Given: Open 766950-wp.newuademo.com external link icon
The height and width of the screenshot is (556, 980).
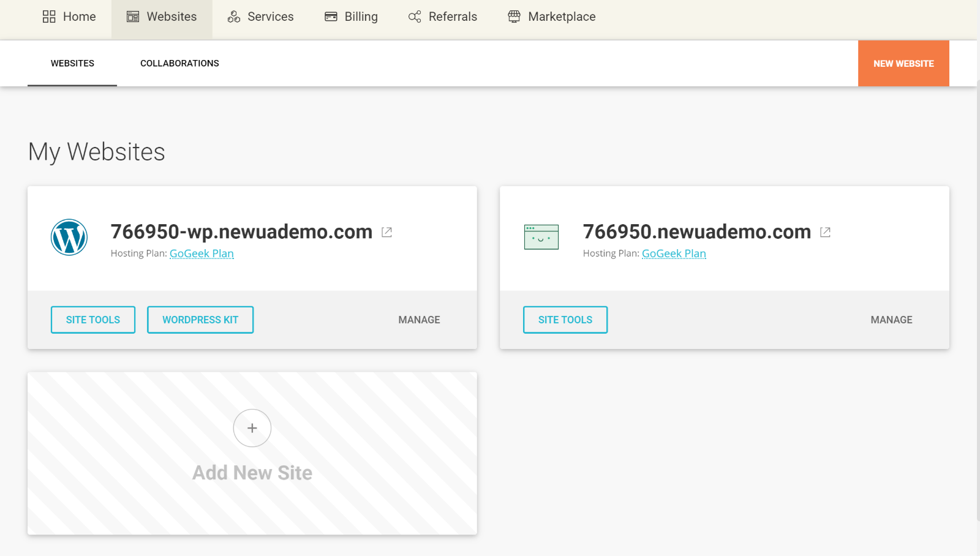Looking at the screenshot, I should pyautogui.click(x=386, y=232).
